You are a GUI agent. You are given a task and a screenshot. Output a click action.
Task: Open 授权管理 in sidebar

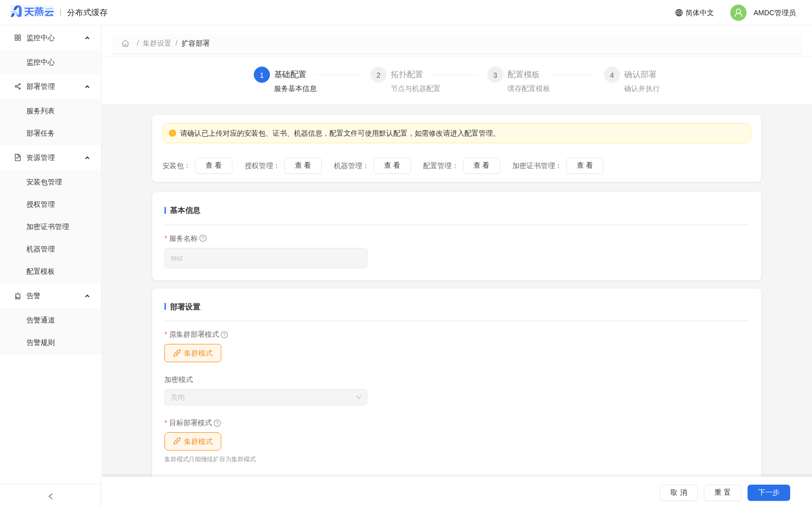tap(51, 204)
